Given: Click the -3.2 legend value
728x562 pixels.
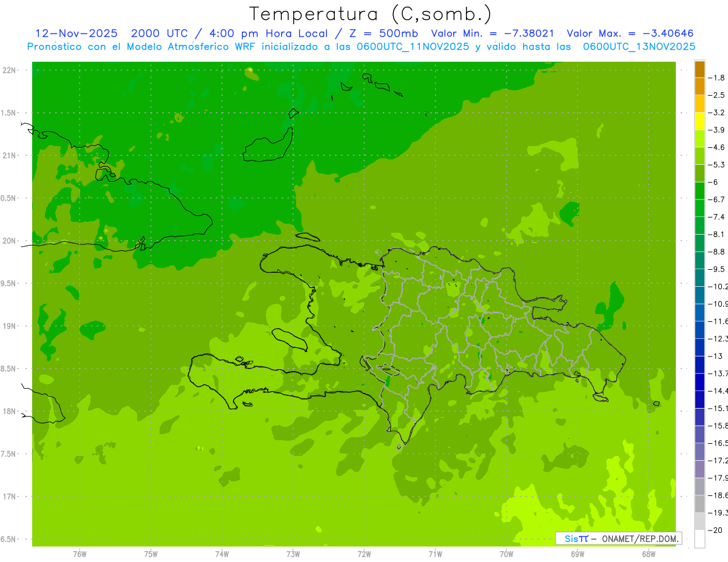Looking at the screenshot, I should point(717,113).
